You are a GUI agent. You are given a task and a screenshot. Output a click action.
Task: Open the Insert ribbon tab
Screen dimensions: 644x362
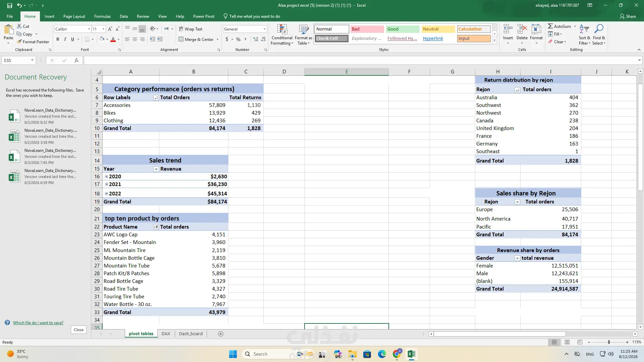pos(49,16)
